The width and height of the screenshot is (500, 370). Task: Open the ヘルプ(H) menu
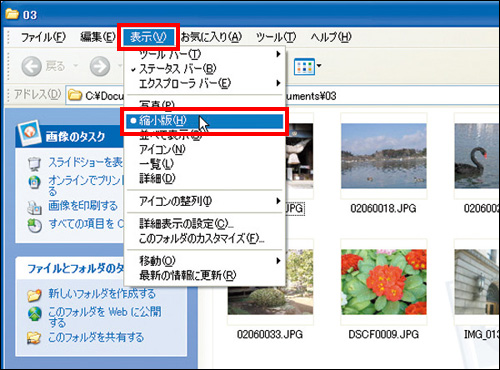point(331,37)
